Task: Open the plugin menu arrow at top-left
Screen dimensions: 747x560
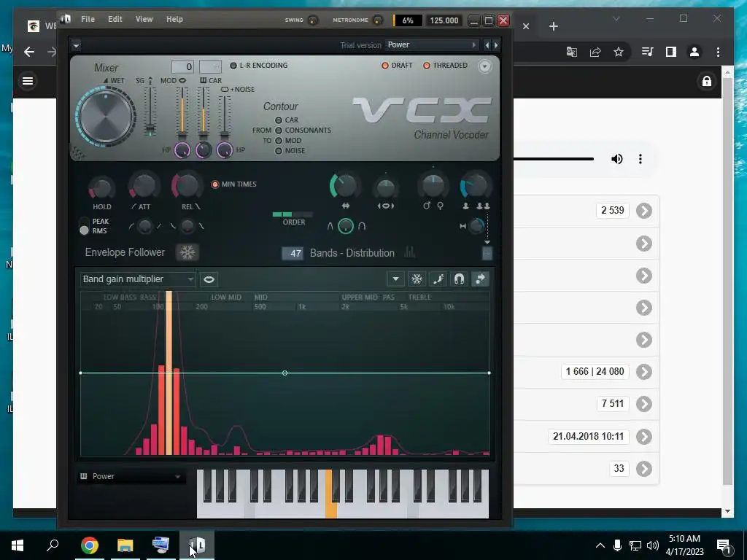Action: click(x=76, y=46)
